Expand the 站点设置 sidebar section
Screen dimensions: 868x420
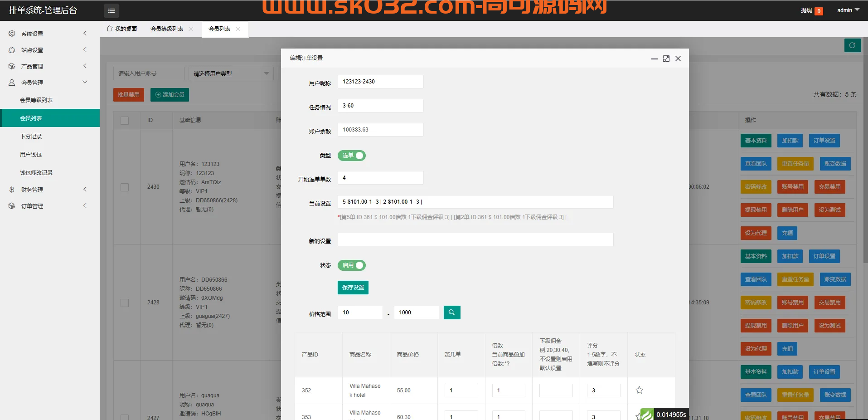pyautogui.click(x=32, y=49)
